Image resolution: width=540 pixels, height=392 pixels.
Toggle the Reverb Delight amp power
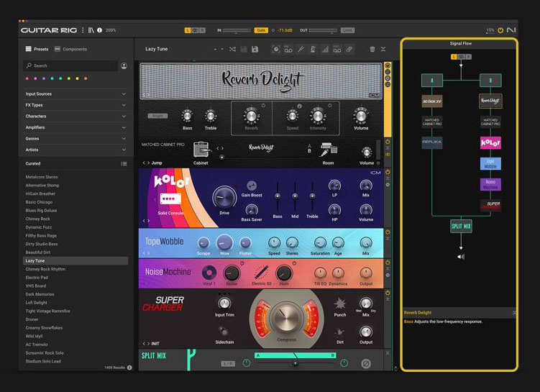click(388, 65)
